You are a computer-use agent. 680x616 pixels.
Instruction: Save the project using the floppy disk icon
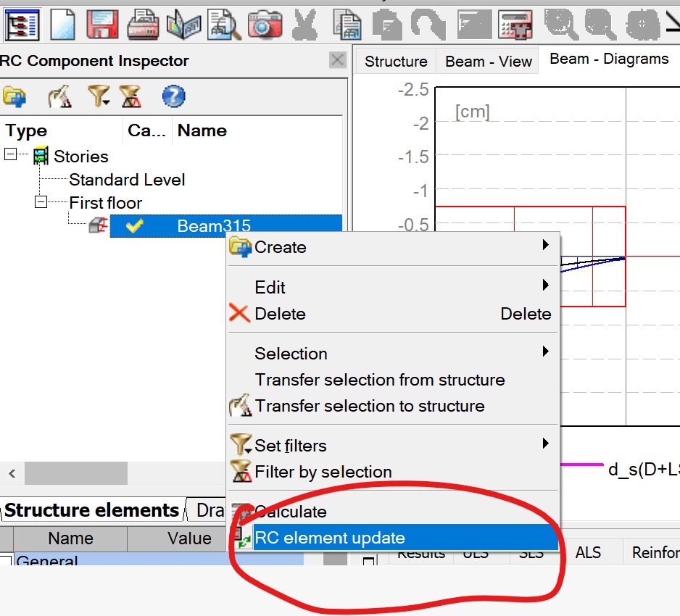coord(102,23)
